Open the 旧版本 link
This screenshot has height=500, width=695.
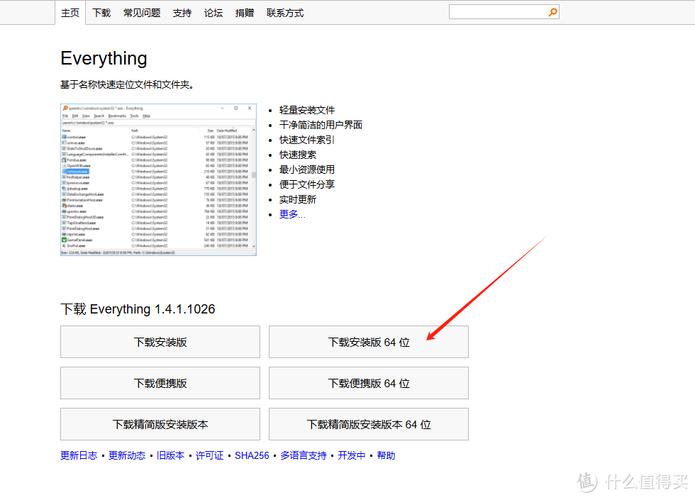170,455
